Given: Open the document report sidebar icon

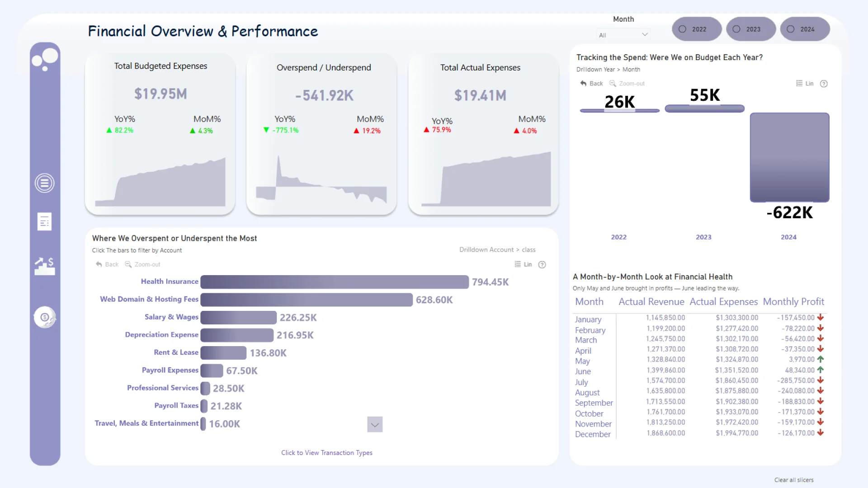Looking at the screenshot, I should [44, 221].
